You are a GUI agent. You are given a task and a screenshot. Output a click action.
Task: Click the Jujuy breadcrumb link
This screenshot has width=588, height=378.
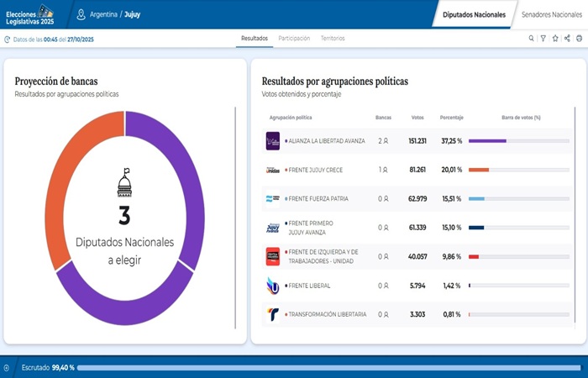(133, 14)
